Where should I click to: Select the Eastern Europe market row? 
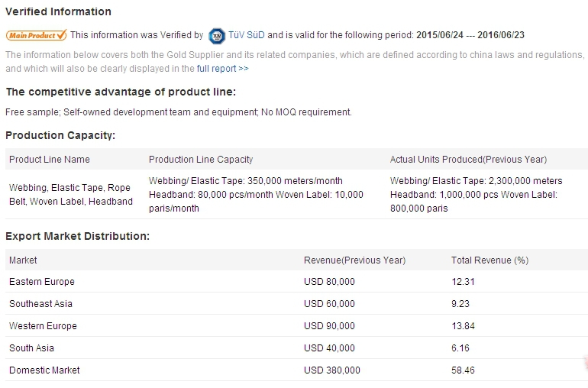coord(42,282)
